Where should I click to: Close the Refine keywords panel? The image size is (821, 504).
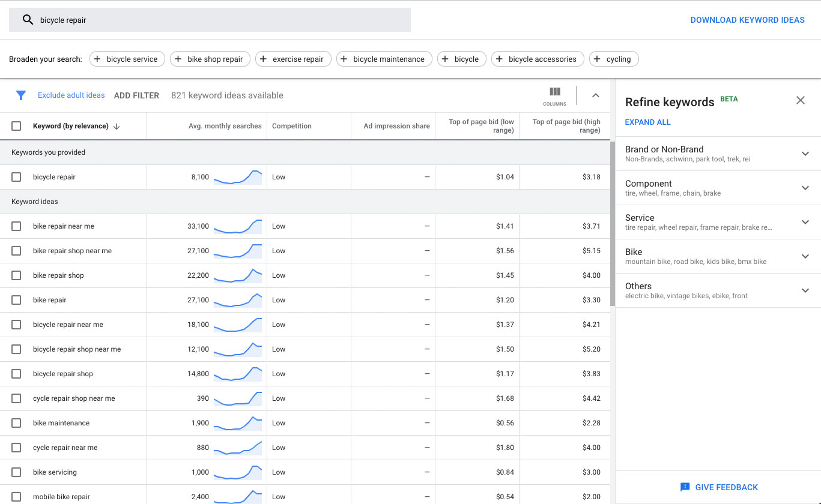pyautogui.click(x=801, y=100)
